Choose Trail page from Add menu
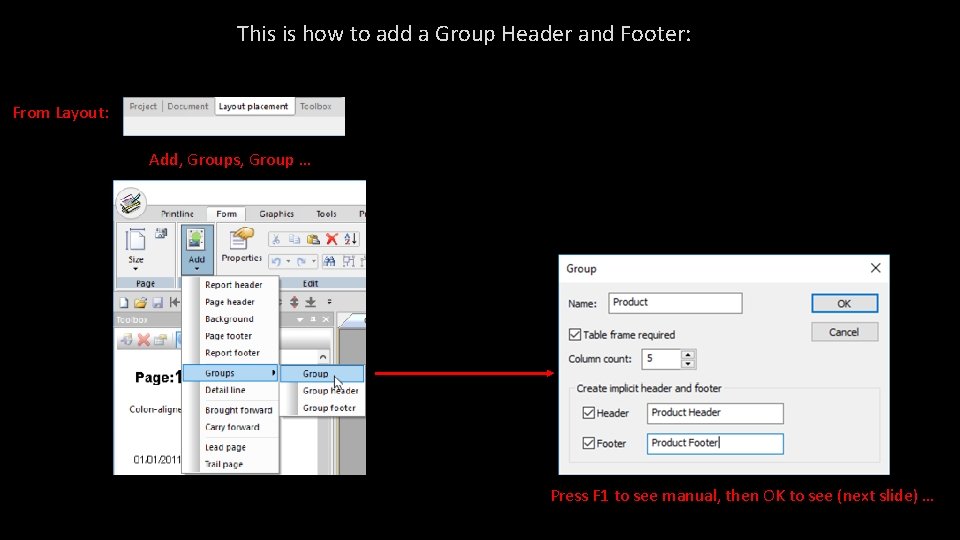 click(223, 464)
